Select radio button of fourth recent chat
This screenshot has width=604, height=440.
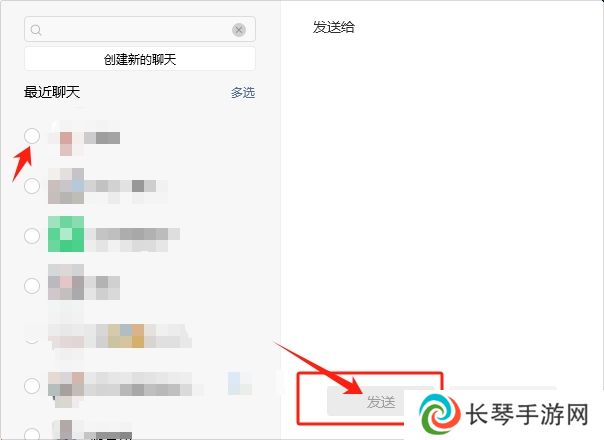tap(32, 285)
